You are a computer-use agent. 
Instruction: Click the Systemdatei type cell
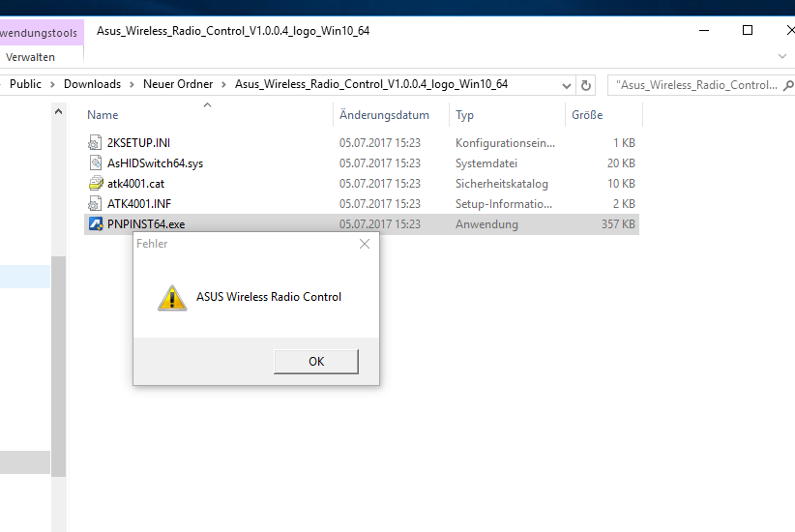486,163
